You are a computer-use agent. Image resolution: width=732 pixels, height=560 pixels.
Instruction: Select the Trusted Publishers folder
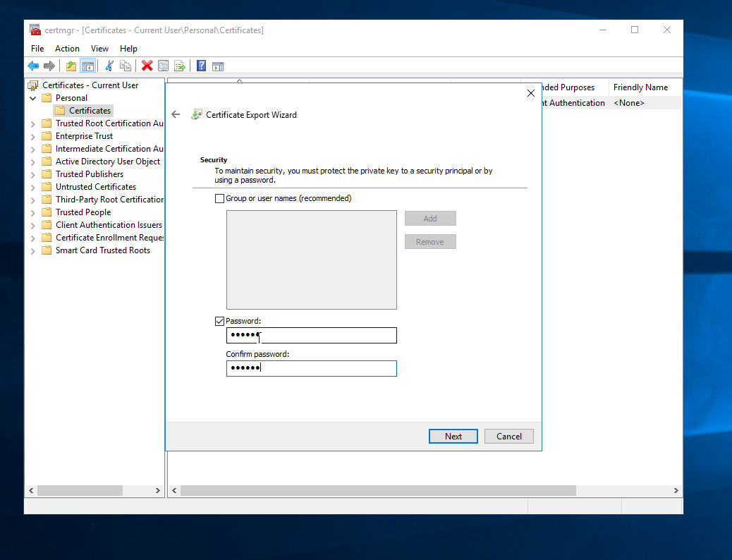[90, 174]
